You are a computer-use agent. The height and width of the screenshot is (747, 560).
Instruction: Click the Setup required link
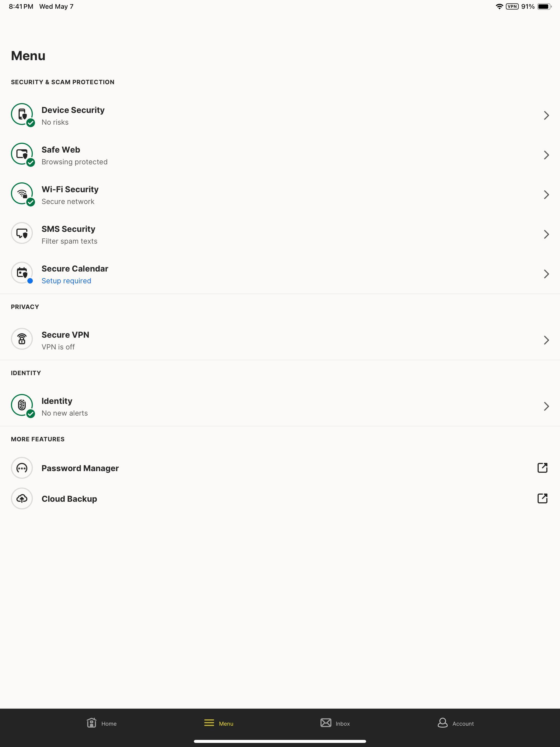pos(66,281)
